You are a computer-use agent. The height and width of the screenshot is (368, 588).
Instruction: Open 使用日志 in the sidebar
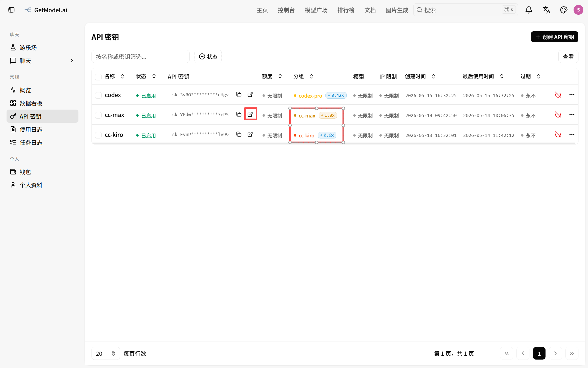[42, 129]
